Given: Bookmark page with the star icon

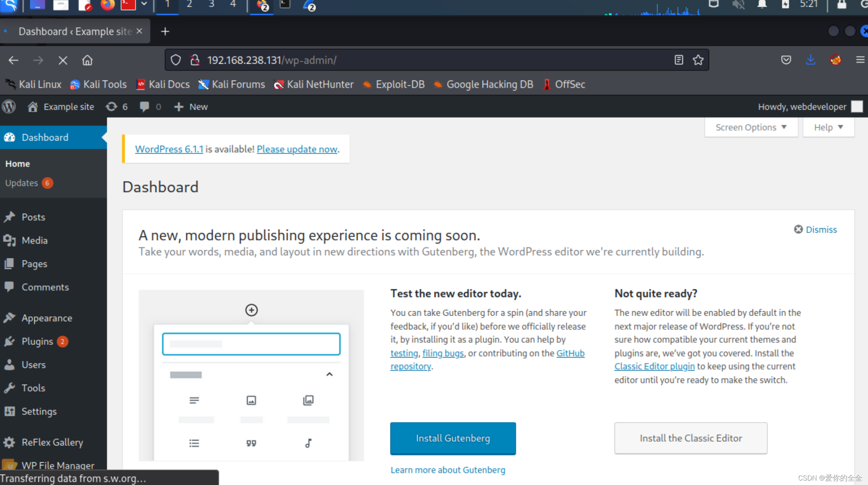Looking at the screenshot, I should (698, 60).
